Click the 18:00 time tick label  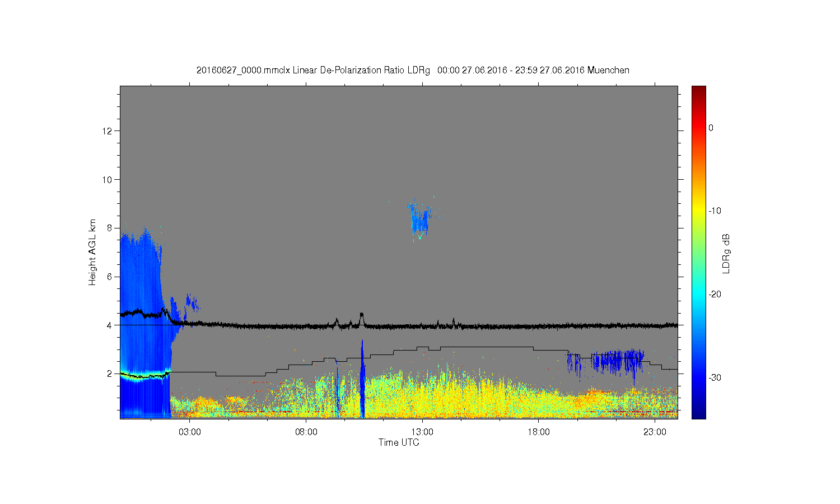[x=538, y=432]
